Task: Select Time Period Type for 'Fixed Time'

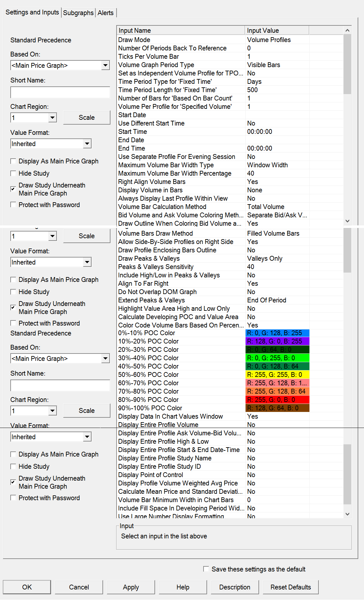Action: tap(230, 82)
